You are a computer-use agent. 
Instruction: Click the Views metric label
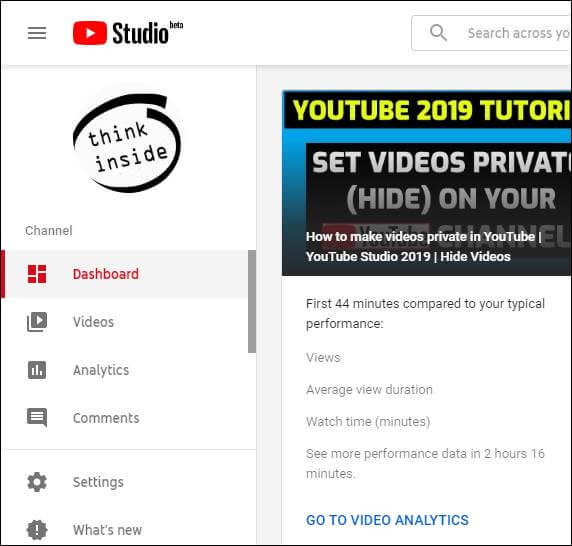(x=323, y=357)
